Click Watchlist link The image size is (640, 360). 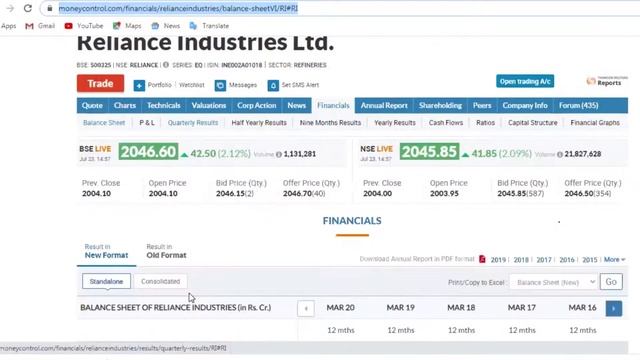(191, 85)
